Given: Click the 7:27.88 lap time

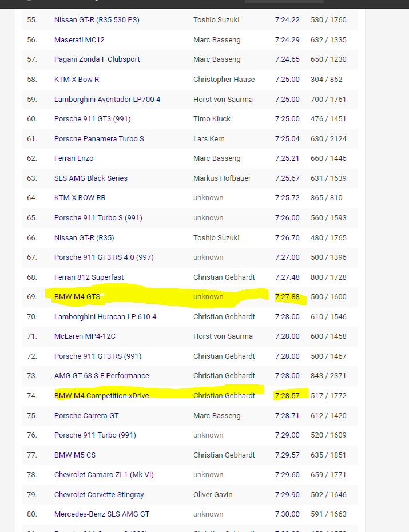Looking at the screenshot, I should 287,297.
